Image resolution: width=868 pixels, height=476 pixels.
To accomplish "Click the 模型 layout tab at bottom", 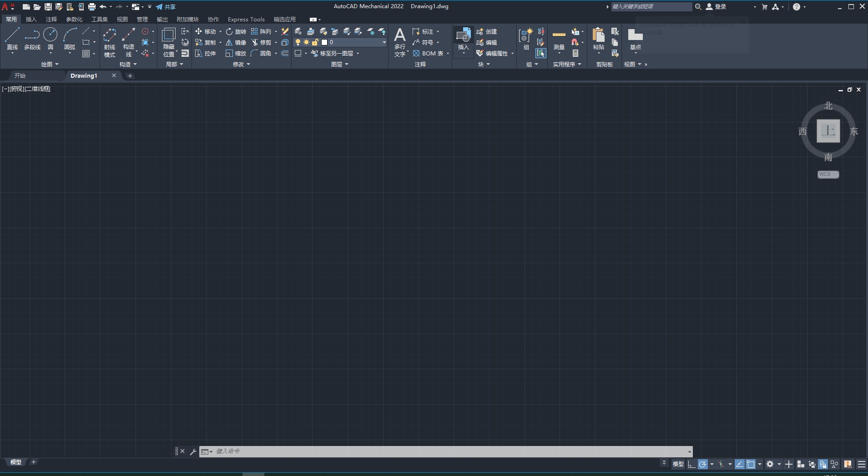I will click(16, 462).
